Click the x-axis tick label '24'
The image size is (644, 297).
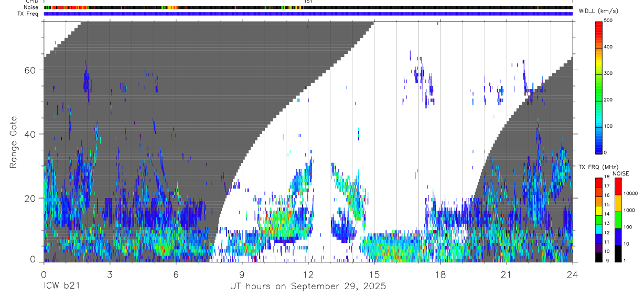pyautogui.click(x=573, y=274)
